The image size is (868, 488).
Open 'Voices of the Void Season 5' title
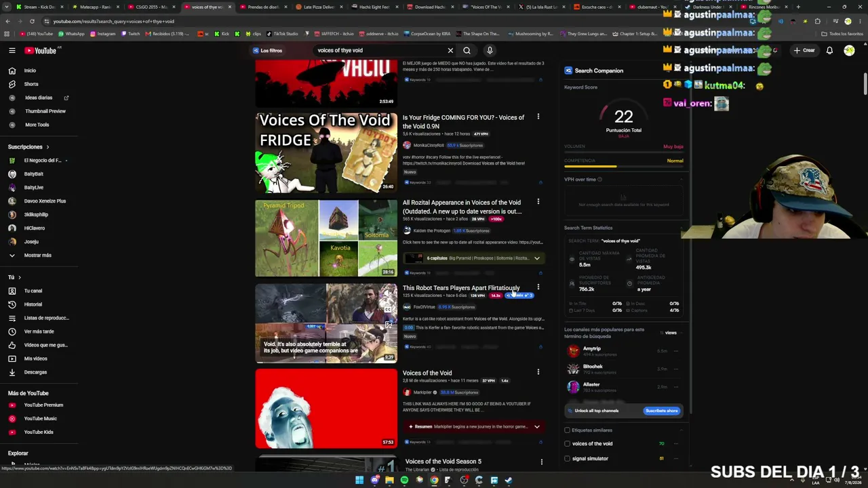(443, 462)
